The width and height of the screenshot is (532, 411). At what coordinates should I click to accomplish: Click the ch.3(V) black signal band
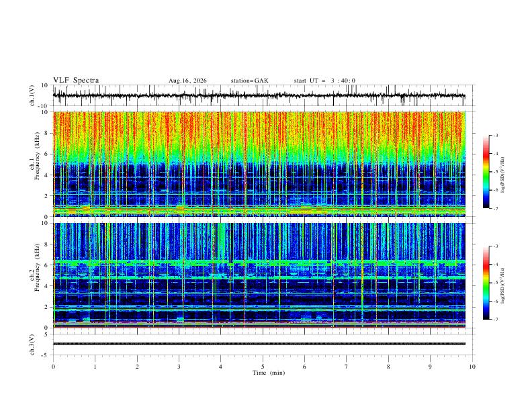[x=259, y=344]
